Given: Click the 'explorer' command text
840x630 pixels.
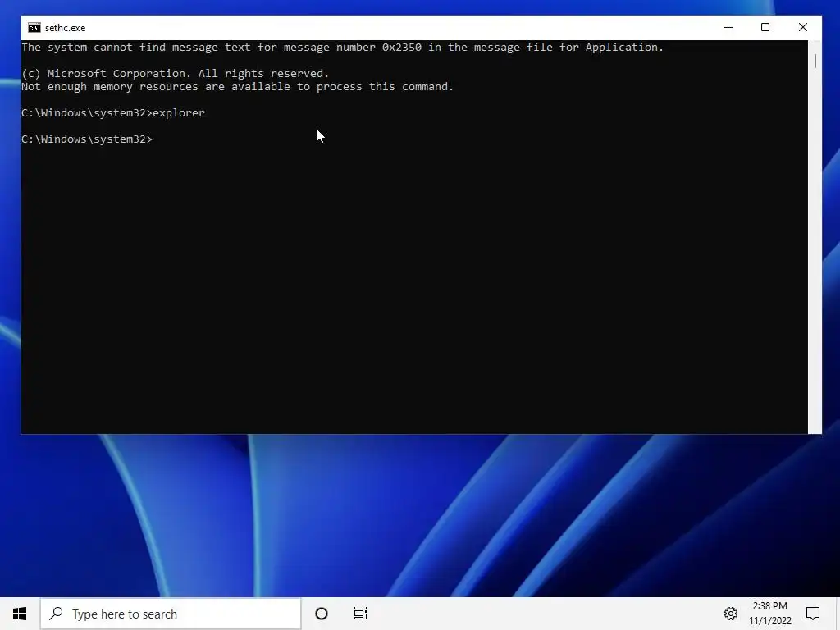Looking at the screenshot, I should point(179,113).
